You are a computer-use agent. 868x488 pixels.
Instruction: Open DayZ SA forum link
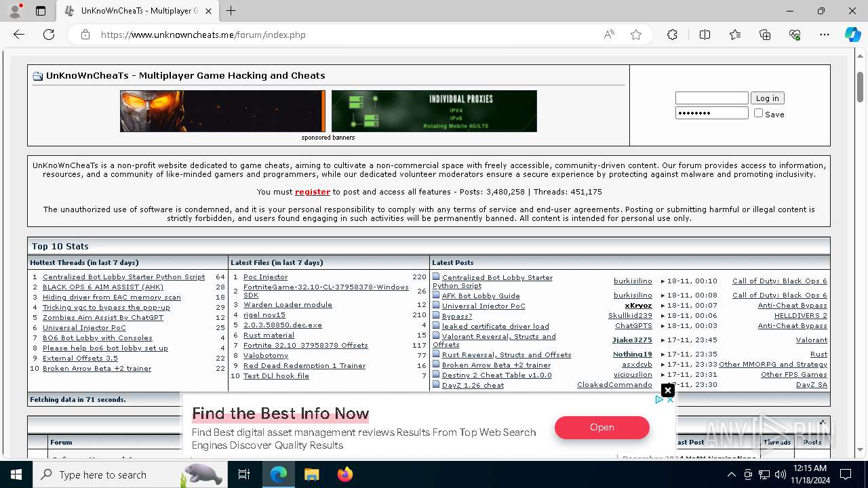point(812,384)
